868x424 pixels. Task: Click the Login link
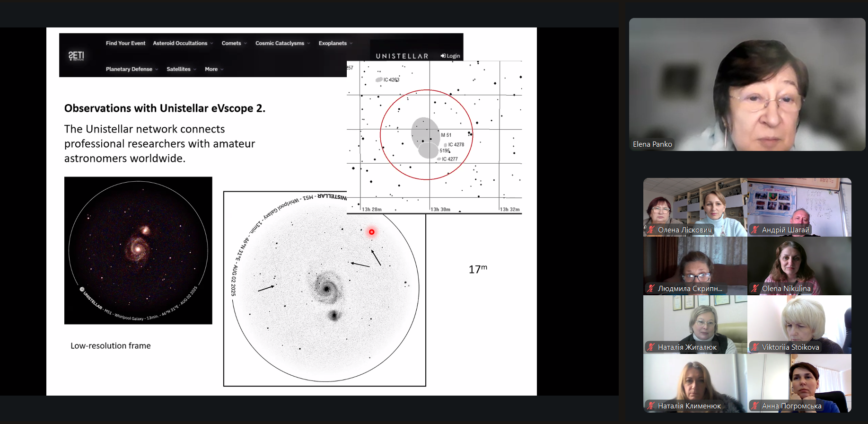(450, 56)
